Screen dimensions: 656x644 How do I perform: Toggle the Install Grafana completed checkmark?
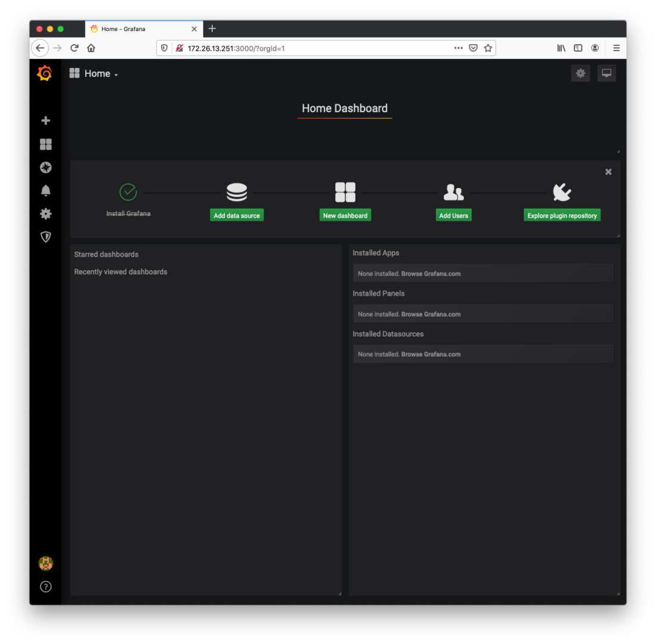click(128, 191)
